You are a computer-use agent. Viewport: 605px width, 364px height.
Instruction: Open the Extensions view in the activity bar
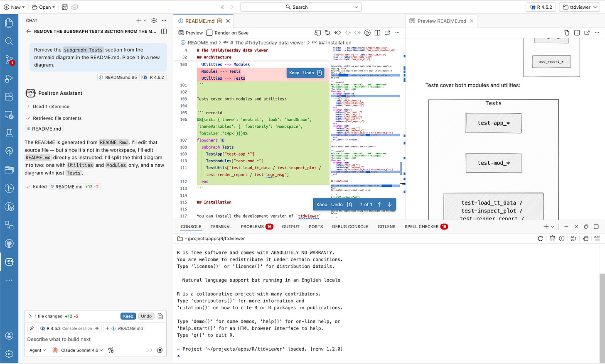click(x=9, y=96)
